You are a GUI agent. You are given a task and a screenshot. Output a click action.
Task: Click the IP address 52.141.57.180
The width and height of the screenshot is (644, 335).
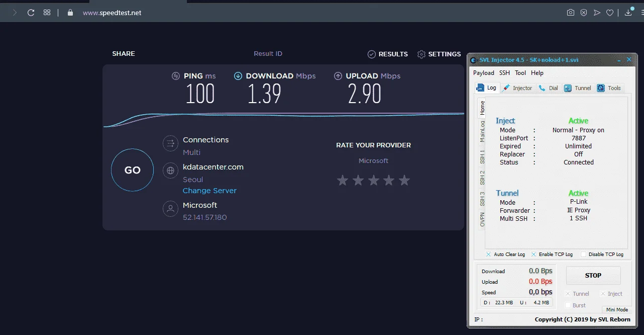205,217
